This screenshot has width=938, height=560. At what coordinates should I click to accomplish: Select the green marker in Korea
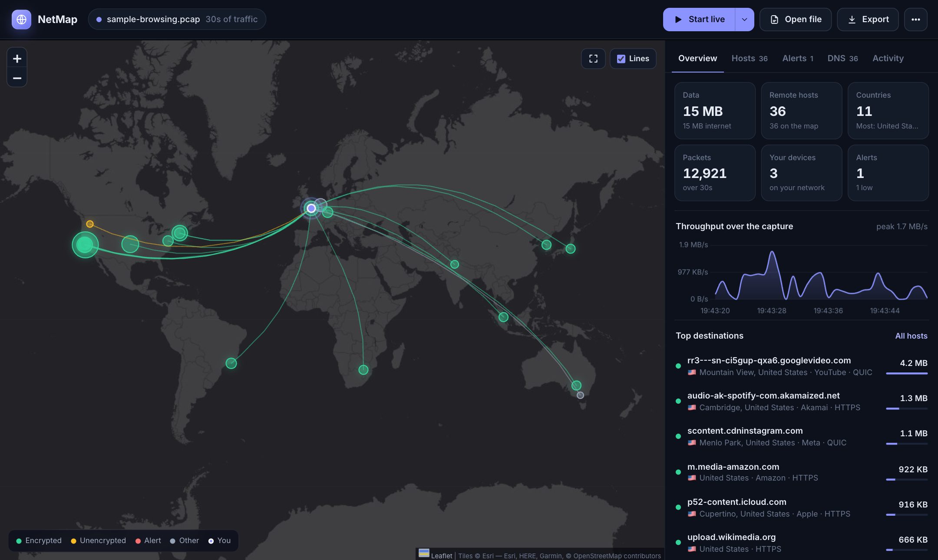tap(546, 245)
